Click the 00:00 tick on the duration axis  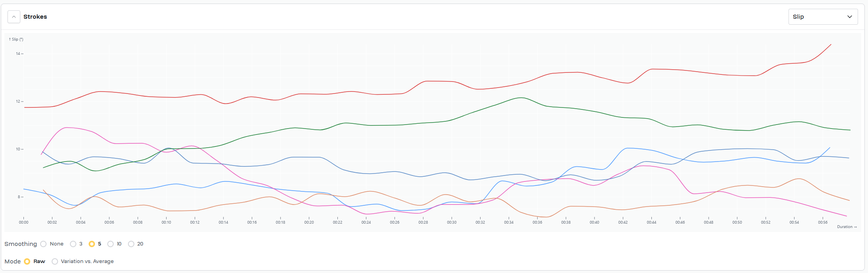24,222
